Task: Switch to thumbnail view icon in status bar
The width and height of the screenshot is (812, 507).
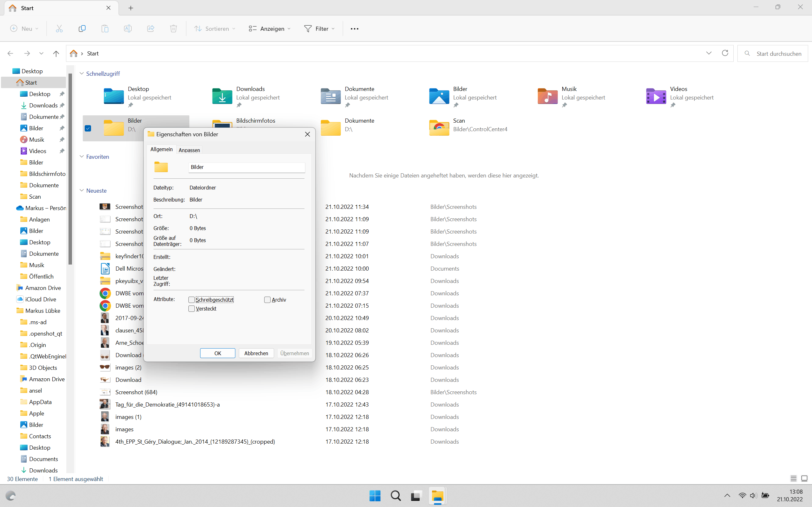Action: tap(804, 478)
